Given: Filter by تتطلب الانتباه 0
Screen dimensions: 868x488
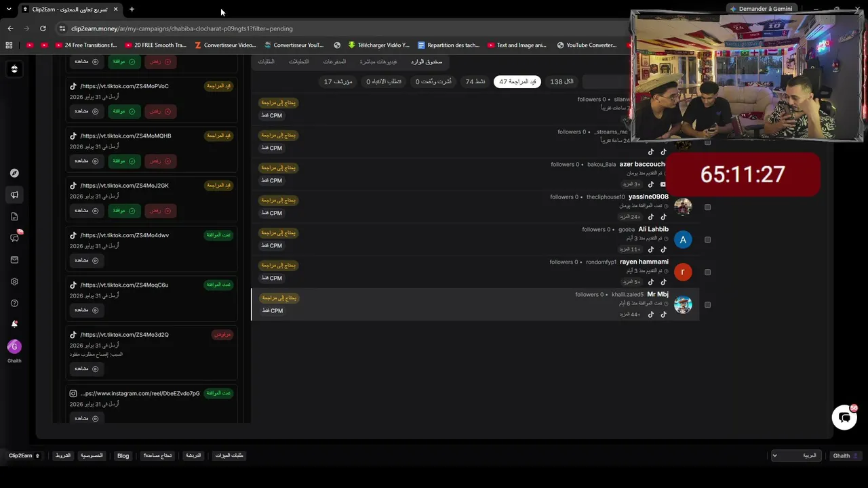Looking at the screenshot, I should pyautogui.click(x=384, y=82).
